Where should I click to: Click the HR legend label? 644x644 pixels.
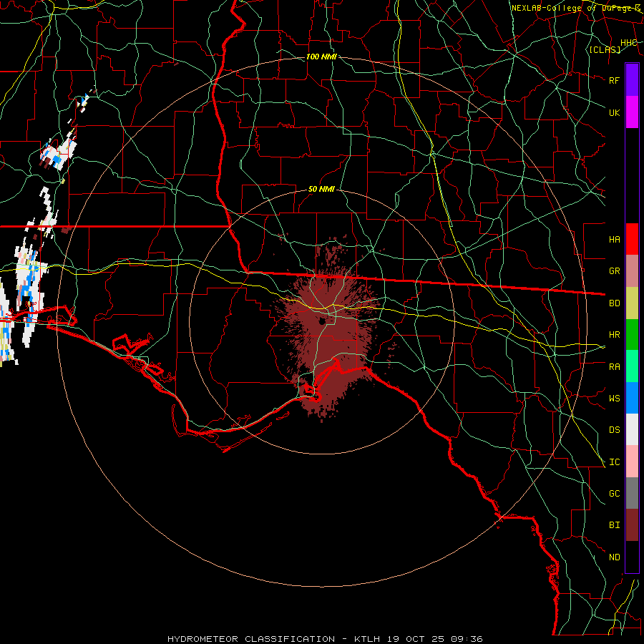tap(614, 335)
